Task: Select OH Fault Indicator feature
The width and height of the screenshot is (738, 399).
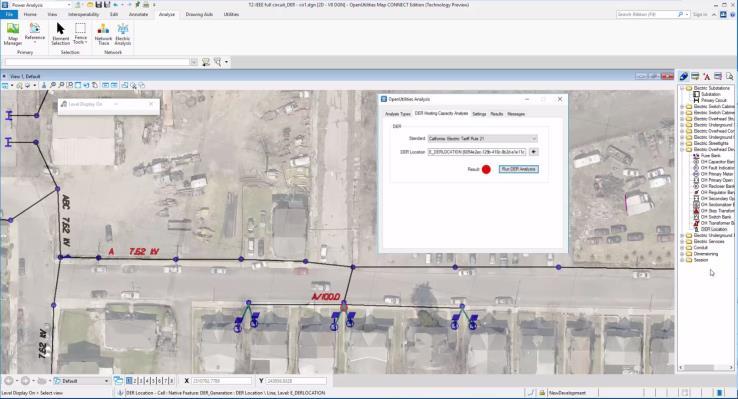Action: point(717,168)
